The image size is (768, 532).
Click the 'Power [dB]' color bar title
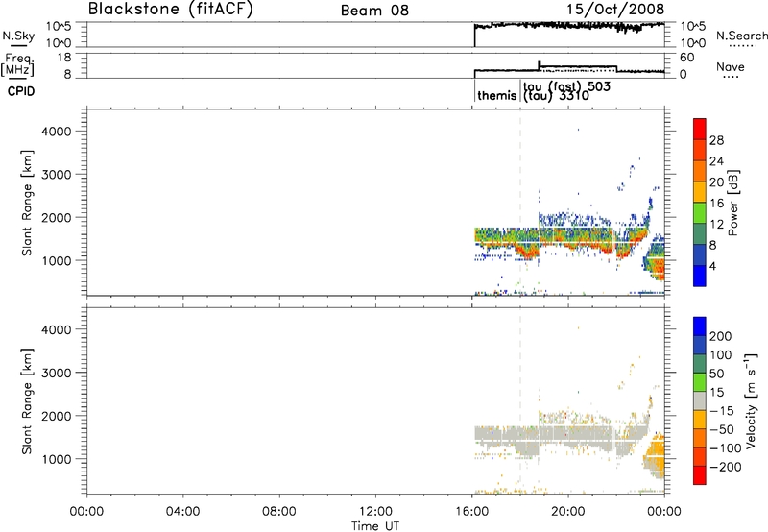[x=732, y=203]
